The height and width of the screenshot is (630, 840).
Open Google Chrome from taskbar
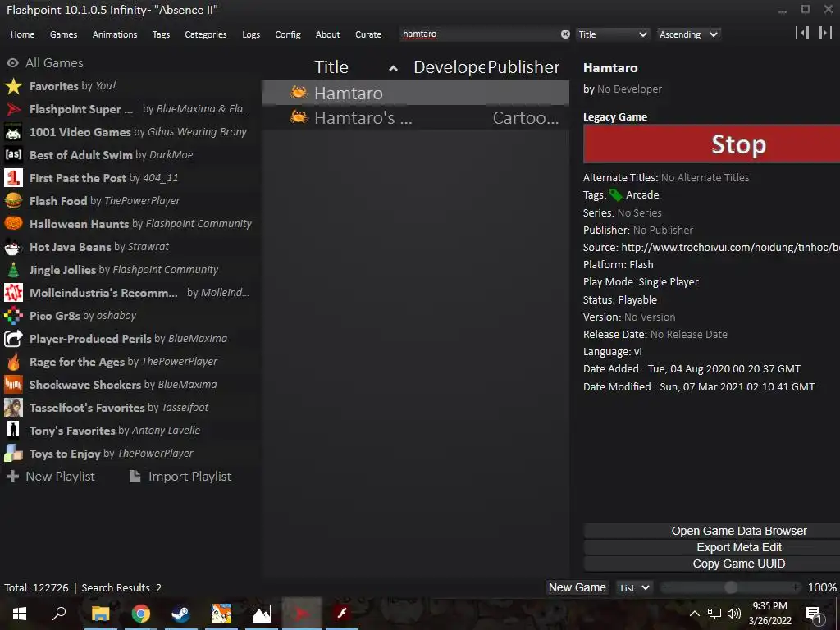point(140,614)
